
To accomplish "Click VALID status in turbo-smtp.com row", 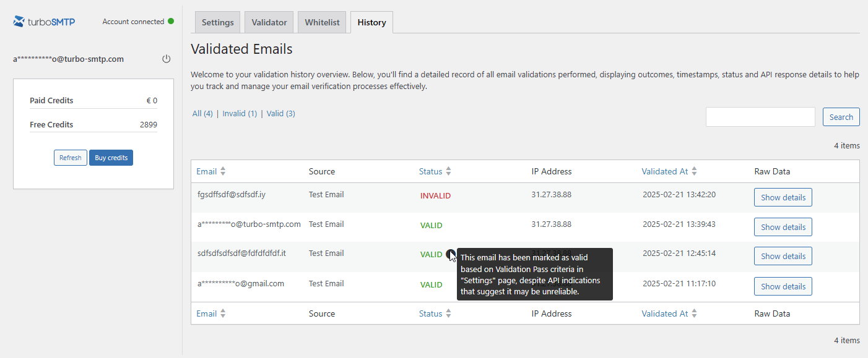I will 431,226.
